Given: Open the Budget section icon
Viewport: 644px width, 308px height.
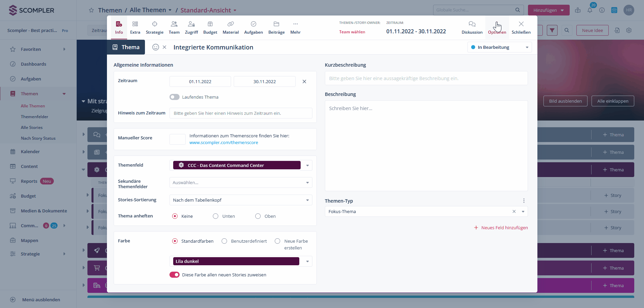Looking at the screenshot, I should 210,24.
